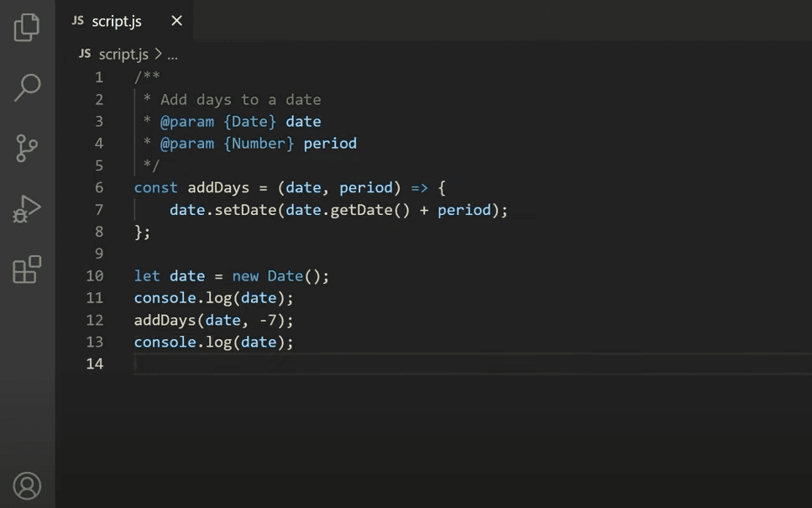Close the script.js tab
Viewport: 812px width, 508px height.
pos(176,21)
